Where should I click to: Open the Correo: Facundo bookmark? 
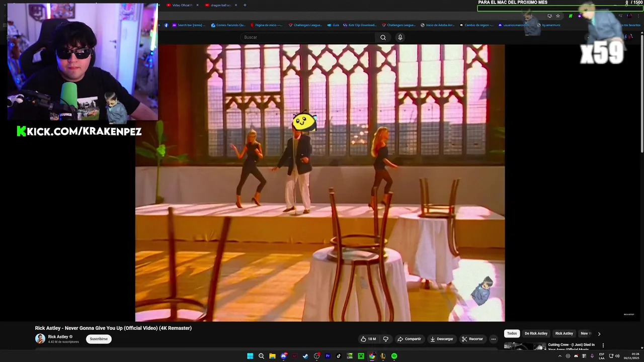tap(228, 25)
